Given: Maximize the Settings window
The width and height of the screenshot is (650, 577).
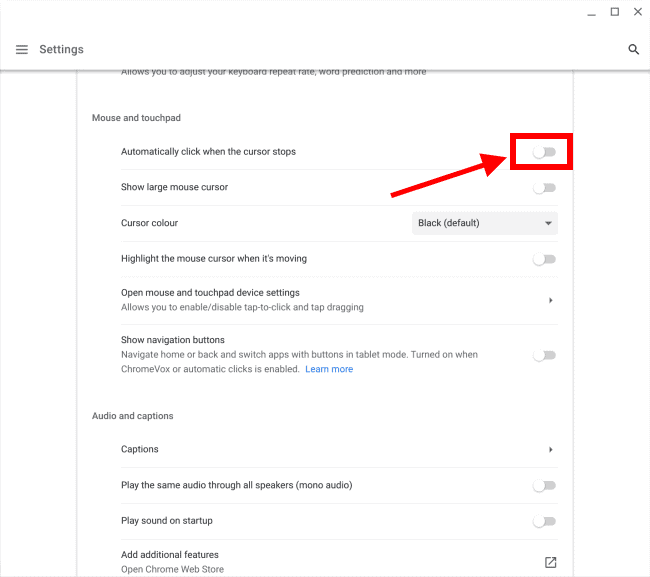Looking at the screenshot, I should point(614,12).
